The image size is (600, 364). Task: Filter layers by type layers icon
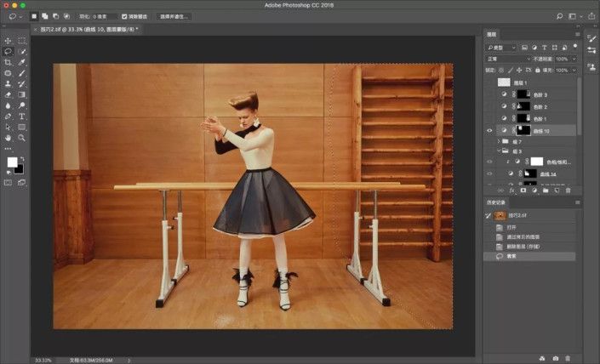[544, 48]
